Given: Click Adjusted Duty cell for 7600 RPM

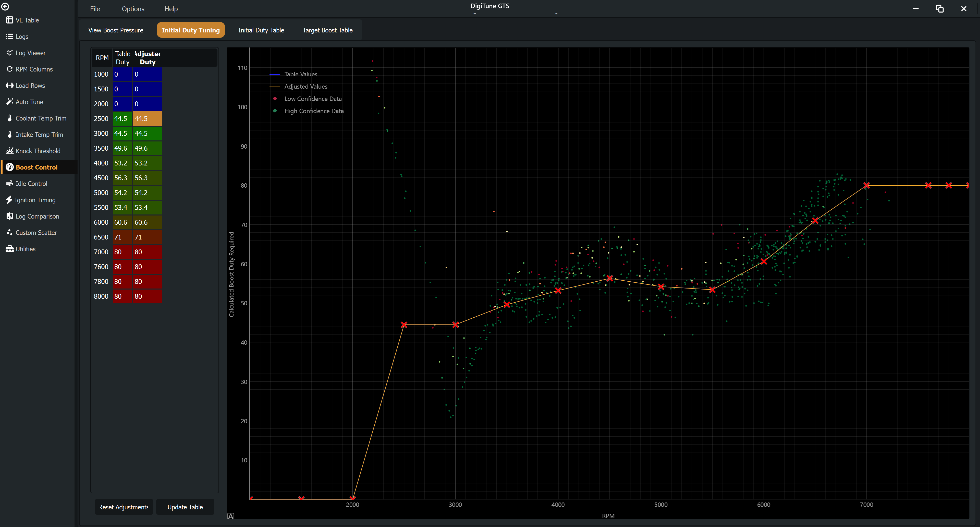Looking at the screenshot, I should tap(148, 267).
